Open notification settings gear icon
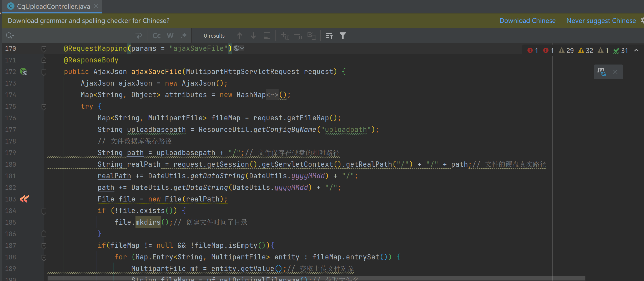This screenshot has width=644, height=281. click(642, 21)
